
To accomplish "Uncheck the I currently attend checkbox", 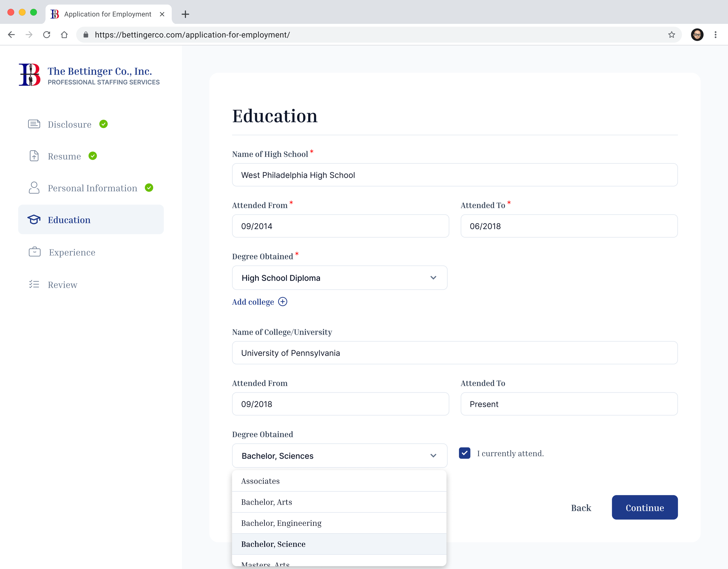I will (x=465, y=453).
